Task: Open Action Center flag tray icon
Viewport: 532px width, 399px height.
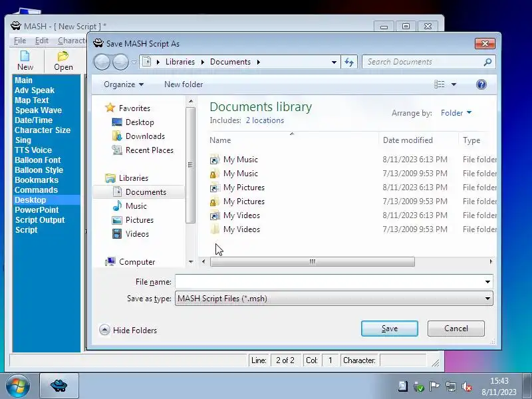Action: [x=434, y=386]
